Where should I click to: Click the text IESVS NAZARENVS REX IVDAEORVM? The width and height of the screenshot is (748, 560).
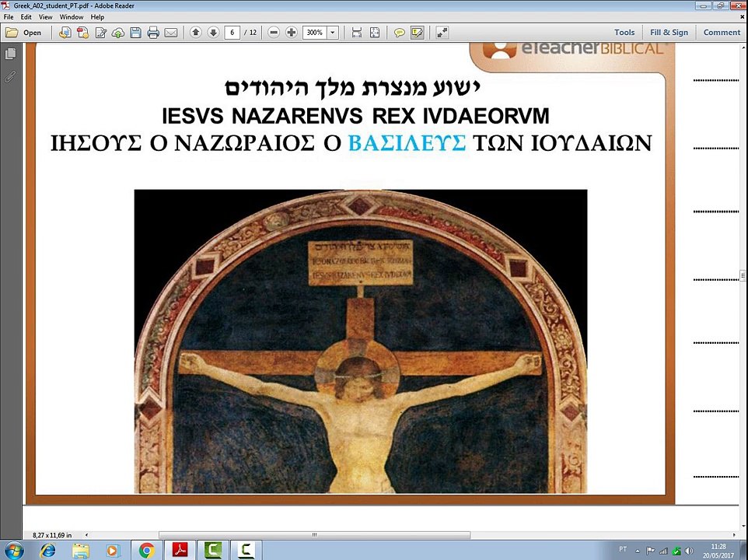point(355,116)
